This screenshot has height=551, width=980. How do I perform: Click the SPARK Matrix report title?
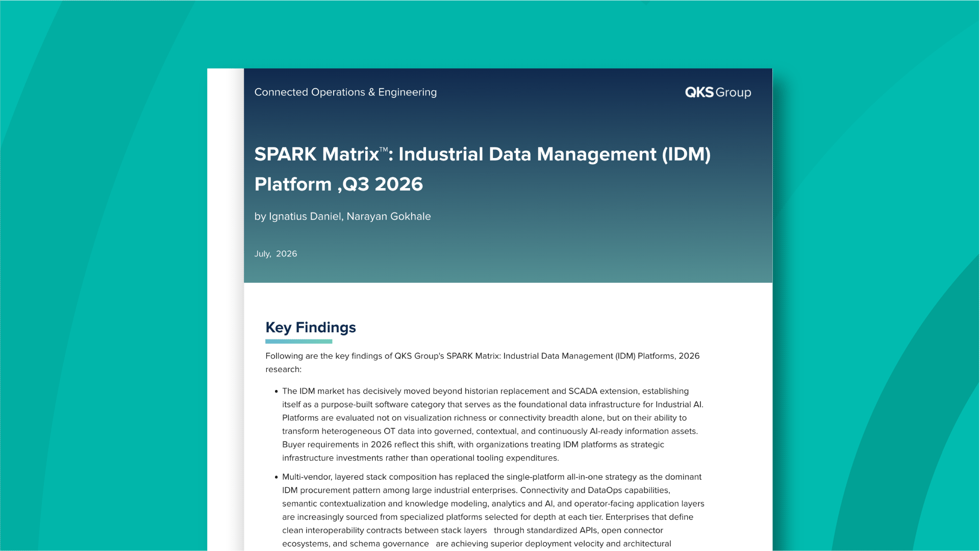[x=482, y=169]
